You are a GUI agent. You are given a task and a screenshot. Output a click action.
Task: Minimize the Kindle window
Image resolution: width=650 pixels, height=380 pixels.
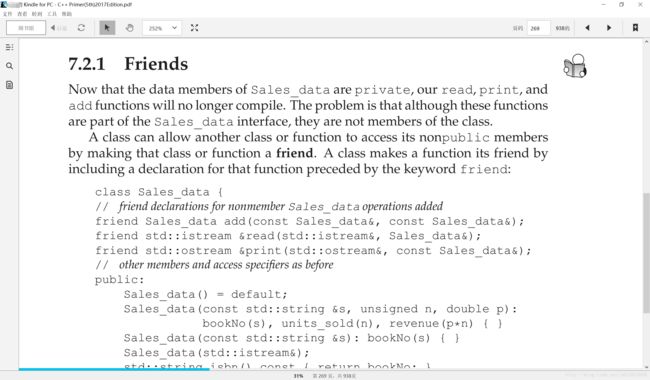click(x=603, y=5)
